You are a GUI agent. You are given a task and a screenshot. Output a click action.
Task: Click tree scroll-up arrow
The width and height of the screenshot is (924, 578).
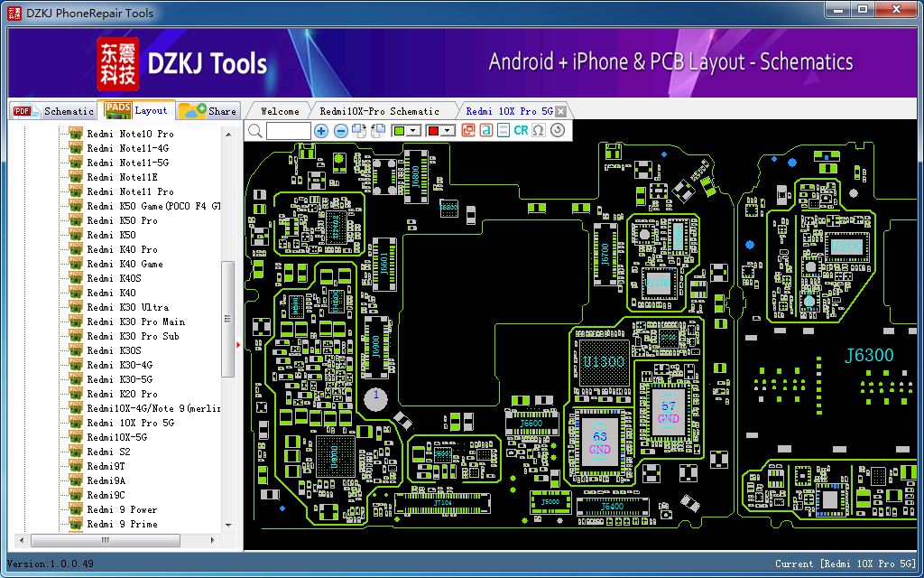pyautogui.click(x=228, y=135)
